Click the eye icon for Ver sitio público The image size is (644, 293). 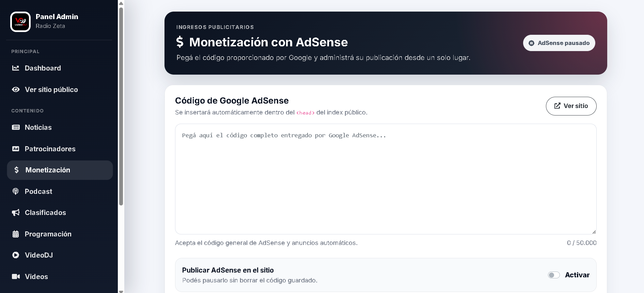(x=16, y=90)
